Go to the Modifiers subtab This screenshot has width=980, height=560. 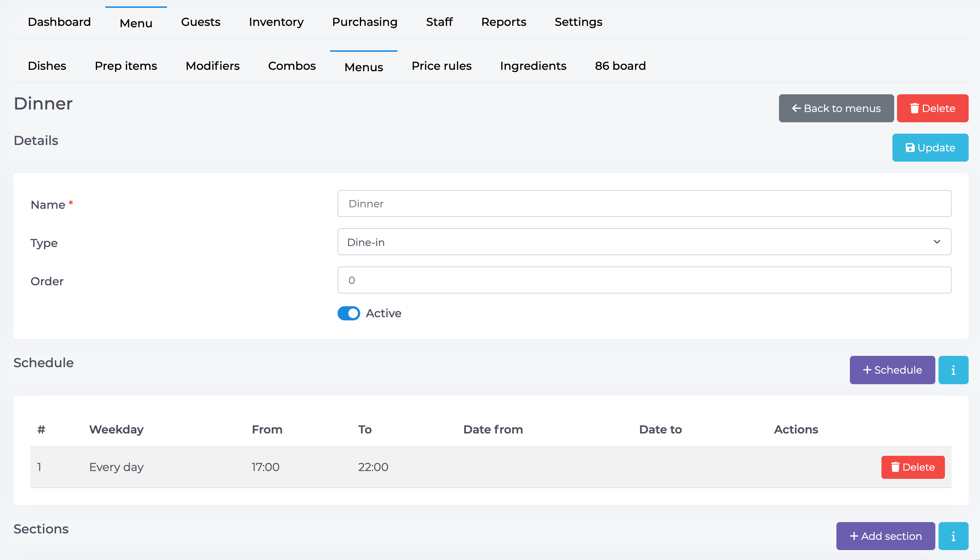pyautogui.click(x=212, y=66)
